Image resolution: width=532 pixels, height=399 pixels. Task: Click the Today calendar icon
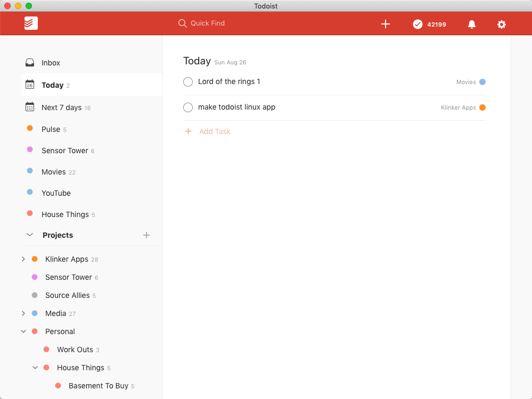30,85
